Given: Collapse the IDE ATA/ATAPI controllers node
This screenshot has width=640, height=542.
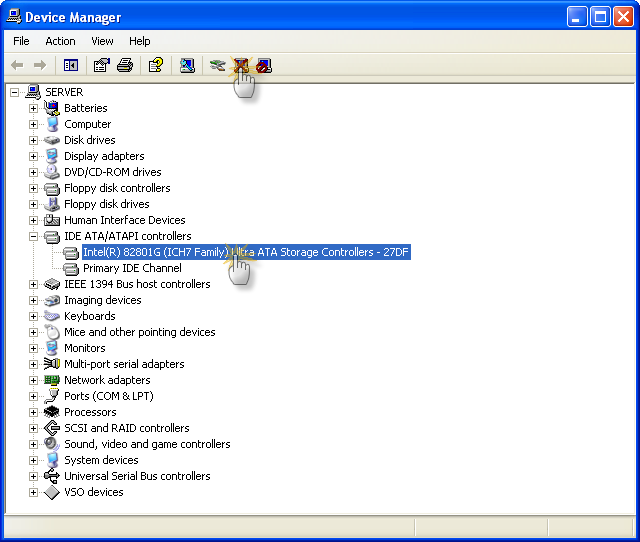Looking at the screenshot, I should tap(33, 236).
